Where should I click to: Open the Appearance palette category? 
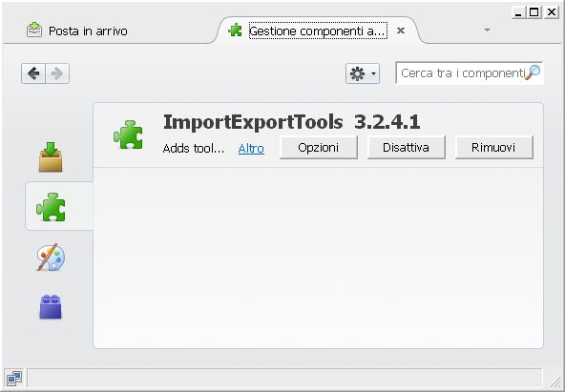point(51,257)
